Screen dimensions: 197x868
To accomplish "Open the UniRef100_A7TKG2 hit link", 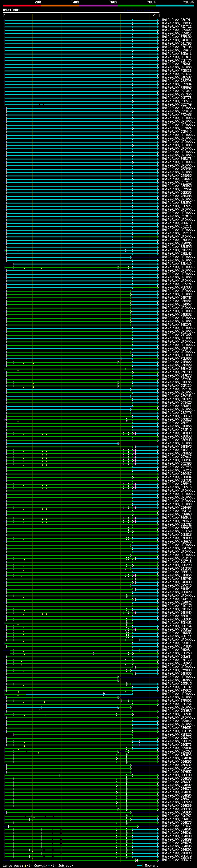I will click(x=177, y=826).
